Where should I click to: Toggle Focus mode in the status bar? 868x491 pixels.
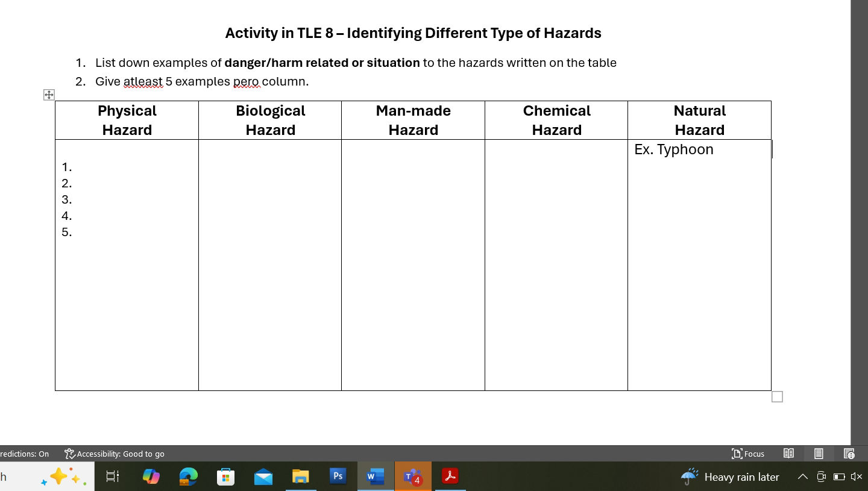point(747,454)
